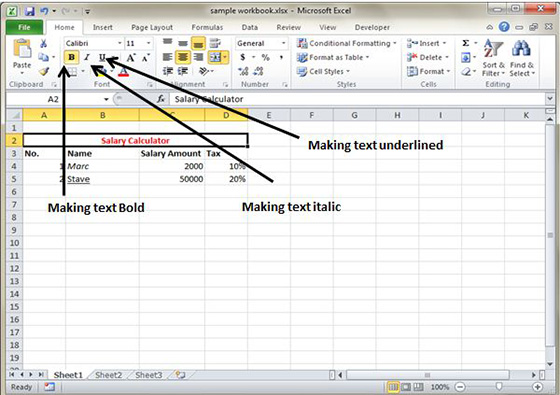Switch to the Page Layout tab
560x395 pixels.
pyautogui.click(x=152, y=27)
